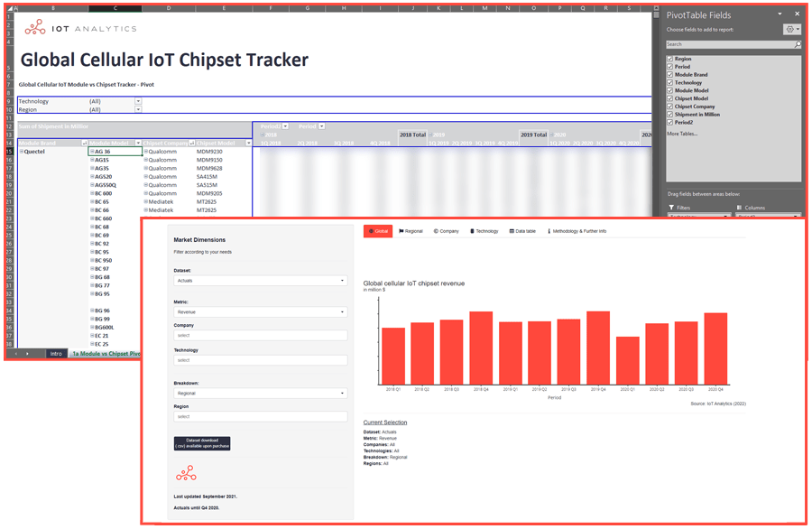This screenshot has height=529, width=812.
Task: Click the More Tables link
Action: [682, 135]
